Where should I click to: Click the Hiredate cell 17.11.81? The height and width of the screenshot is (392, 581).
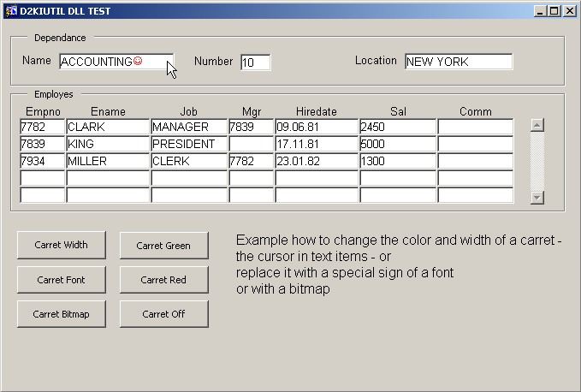click(x=317, y=144)
